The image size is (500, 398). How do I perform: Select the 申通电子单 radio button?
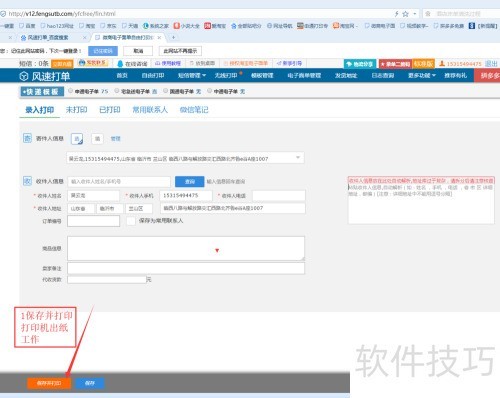point(71,91)
